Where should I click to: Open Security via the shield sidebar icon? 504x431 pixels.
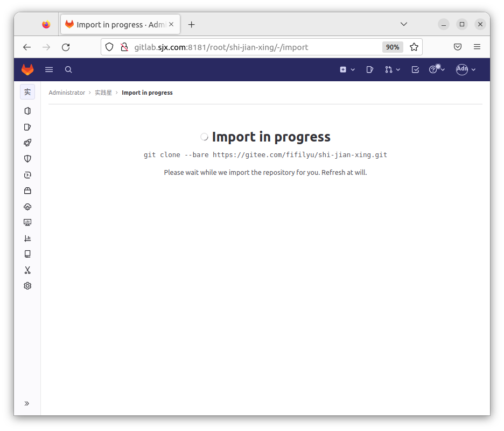[27, 159]
